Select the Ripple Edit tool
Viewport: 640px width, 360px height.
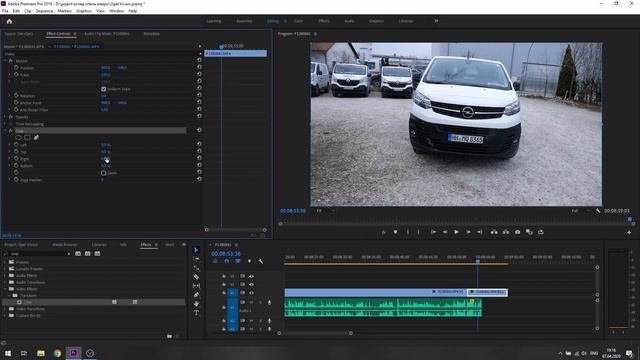(196, 268)
